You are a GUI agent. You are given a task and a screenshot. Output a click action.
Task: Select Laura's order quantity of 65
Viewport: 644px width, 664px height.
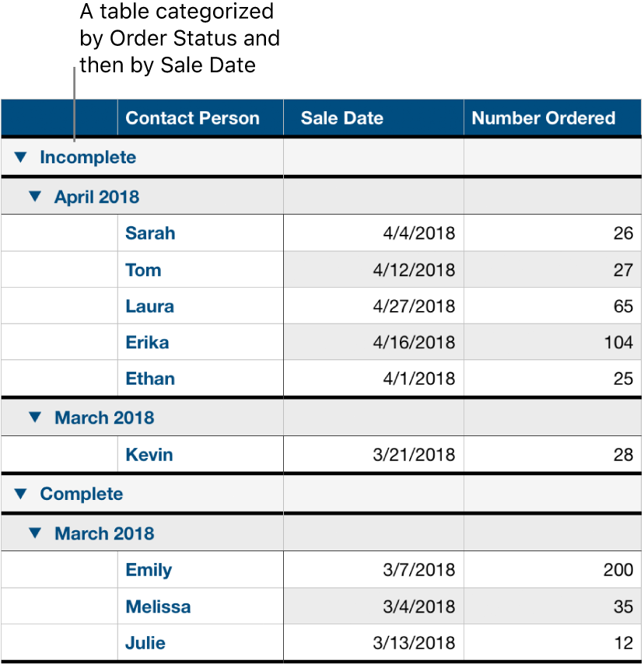tap(552, 306)
